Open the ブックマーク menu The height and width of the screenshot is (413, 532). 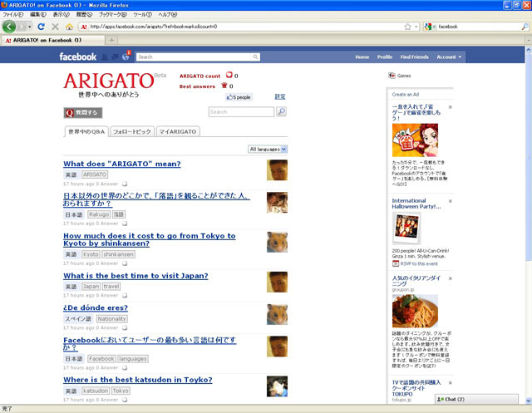[x=113, y=15]
